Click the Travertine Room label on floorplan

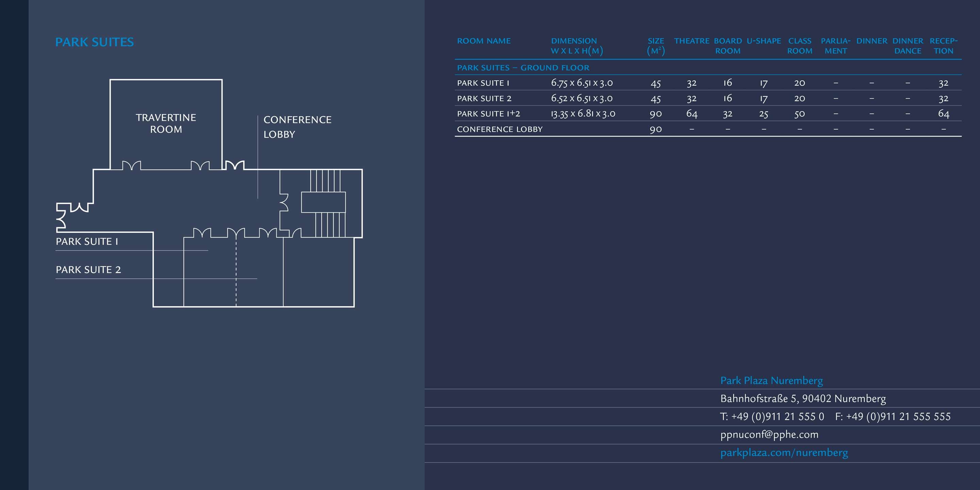pyautogui.click(x=166, y=123)
